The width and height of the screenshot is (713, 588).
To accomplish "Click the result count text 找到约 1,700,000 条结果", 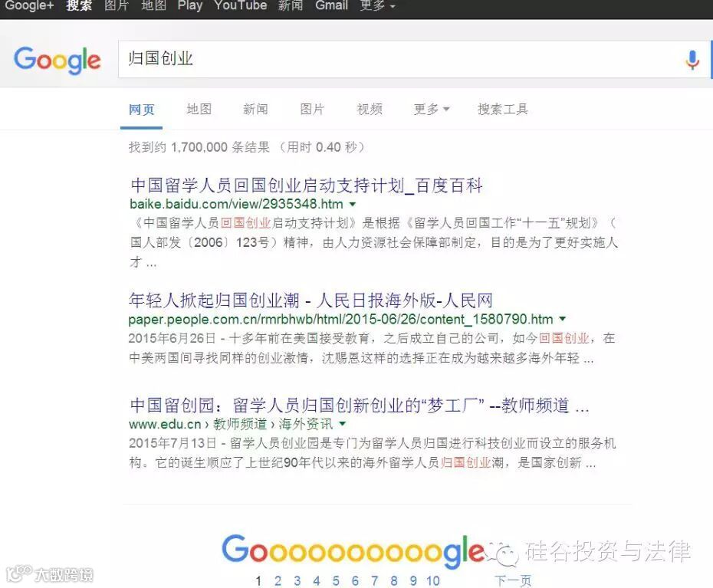I will (x=199, y=147).
